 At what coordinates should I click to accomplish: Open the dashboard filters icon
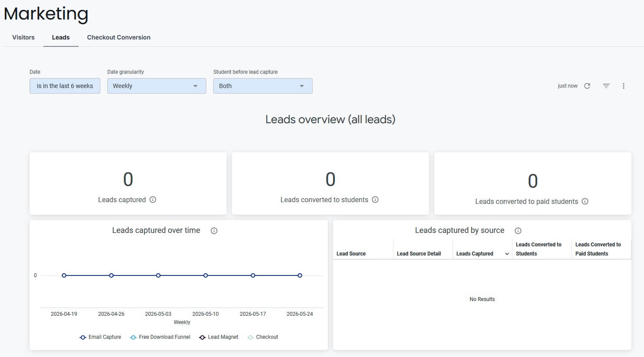click(x=606, y=86)
